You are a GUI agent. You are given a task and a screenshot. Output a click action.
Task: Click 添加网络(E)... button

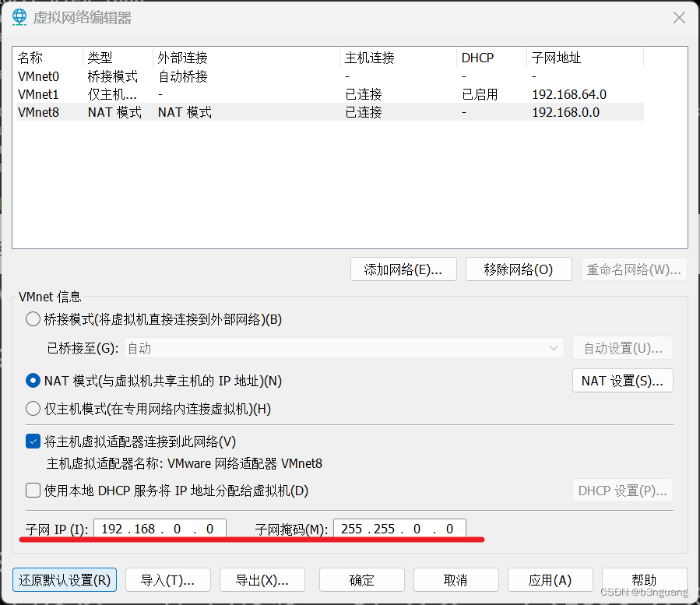coord(403,269)
